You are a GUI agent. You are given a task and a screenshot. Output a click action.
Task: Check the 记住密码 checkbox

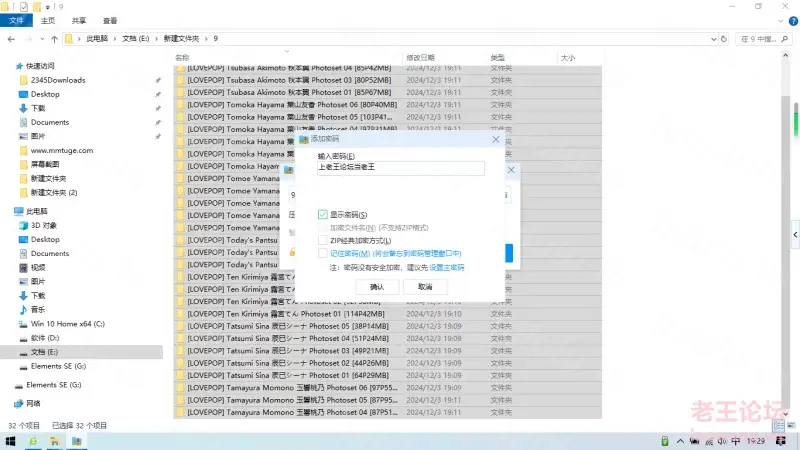pos(322,253)
